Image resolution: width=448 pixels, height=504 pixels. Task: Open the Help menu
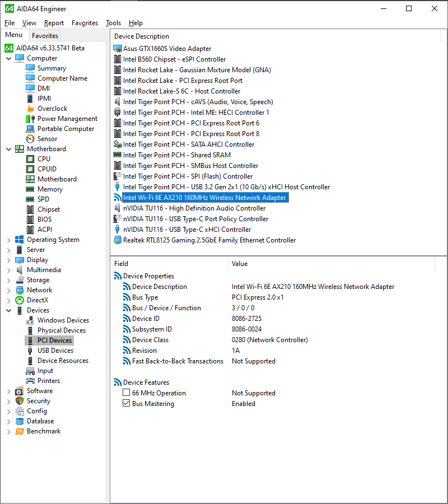tap(136, 23)
